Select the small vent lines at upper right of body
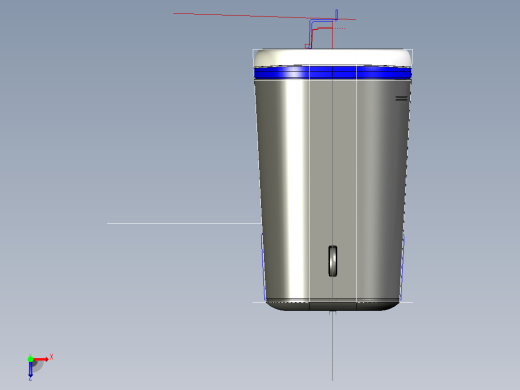Image resolution: width=520 pixels, height=390 pixels. pos(401,98)
